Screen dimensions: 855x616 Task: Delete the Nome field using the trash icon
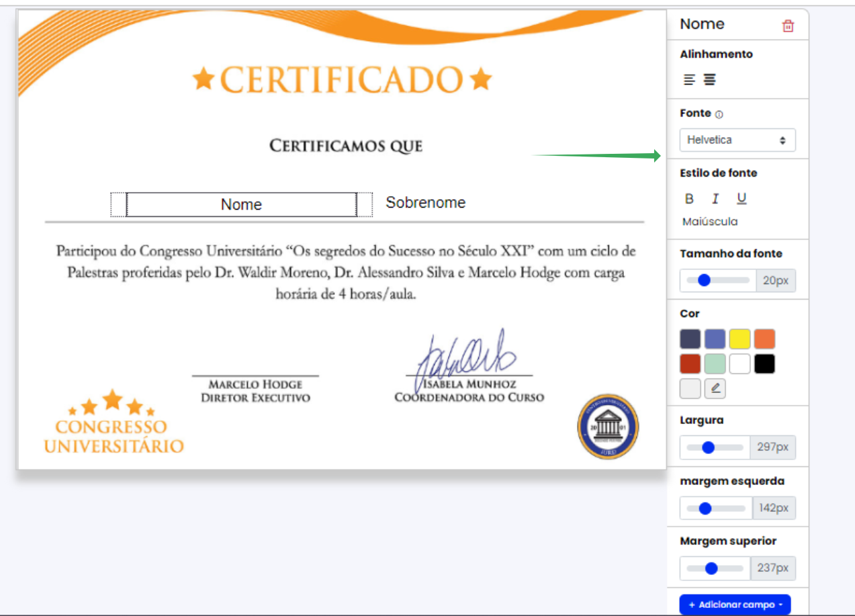coord(787,24)
